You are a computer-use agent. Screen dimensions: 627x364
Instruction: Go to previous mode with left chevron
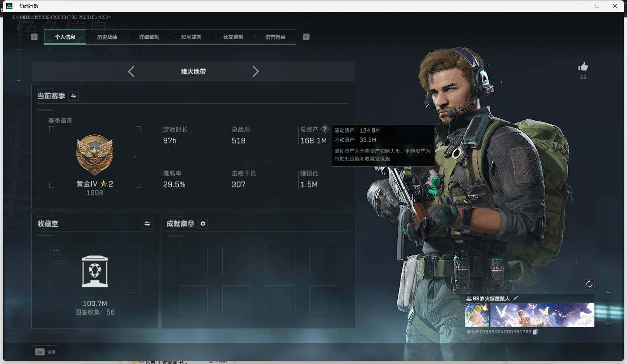(131, 71)
